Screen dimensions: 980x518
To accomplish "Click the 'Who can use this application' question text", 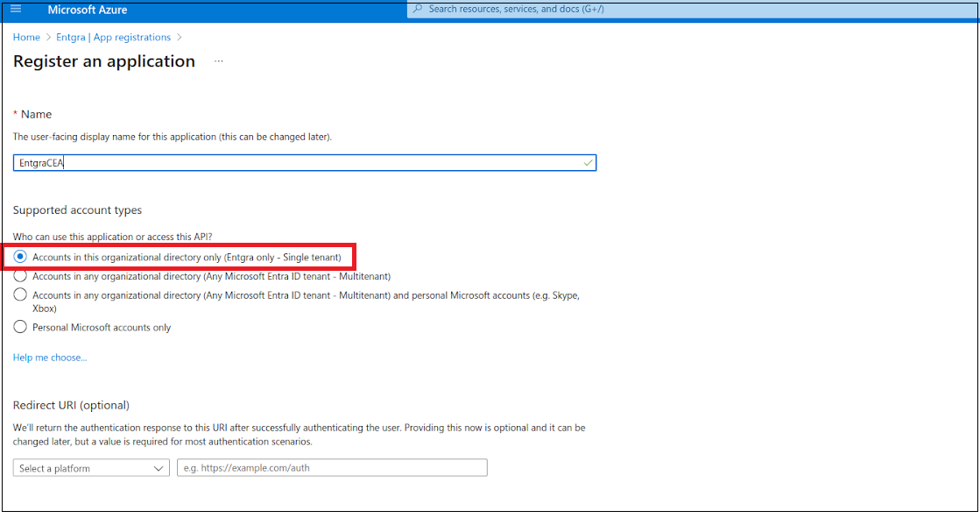I will coord(112,238).
